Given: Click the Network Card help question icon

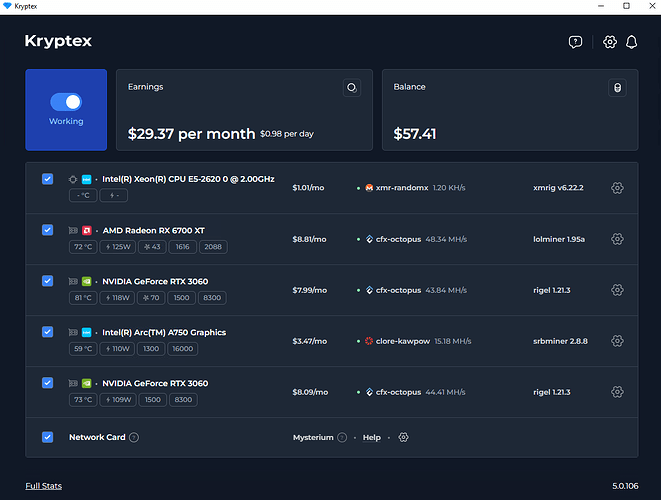Looking at the screenshot, I should (x=134, y=438).
